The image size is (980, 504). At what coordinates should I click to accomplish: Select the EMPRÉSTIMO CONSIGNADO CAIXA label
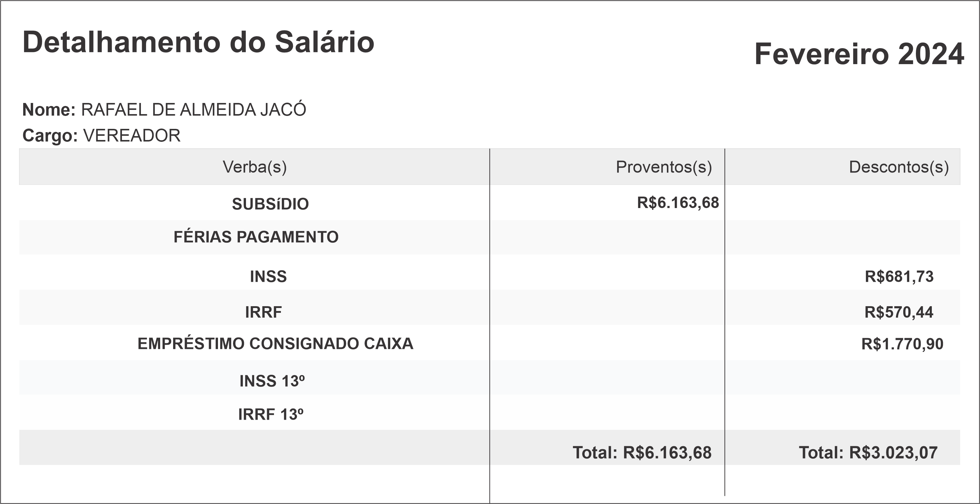click(275, 344)
